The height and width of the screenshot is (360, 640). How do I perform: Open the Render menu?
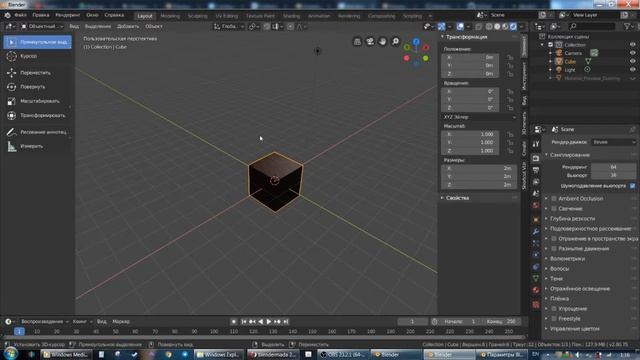[x=68, y=15]
